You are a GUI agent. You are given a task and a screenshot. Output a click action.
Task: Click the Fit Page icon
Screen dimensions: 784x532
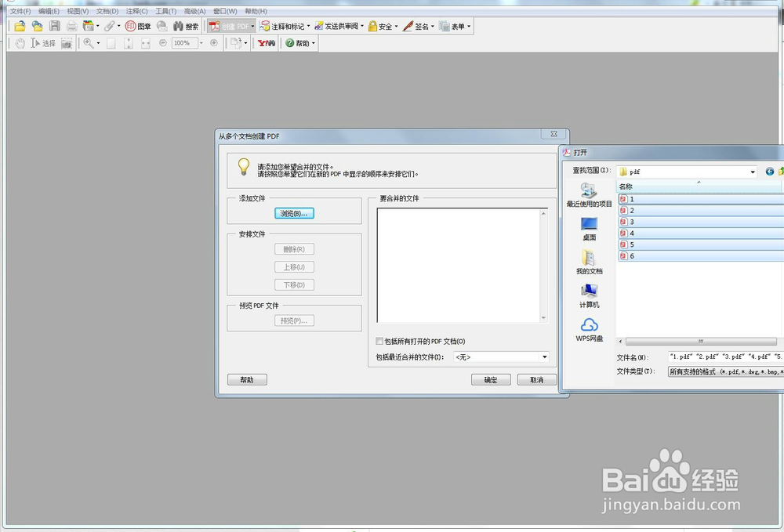pyautogui.click(x=129, y=43)
